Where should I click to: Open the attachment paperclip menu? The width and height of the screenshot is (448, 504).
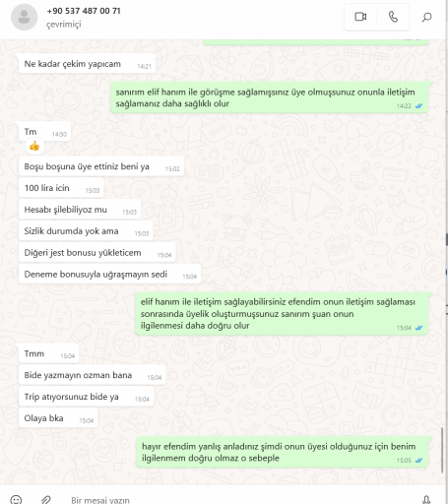46,500
